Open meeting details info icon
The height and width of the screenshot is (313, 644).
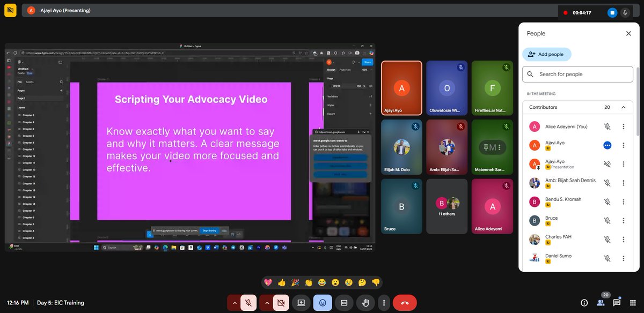(584, 303)
